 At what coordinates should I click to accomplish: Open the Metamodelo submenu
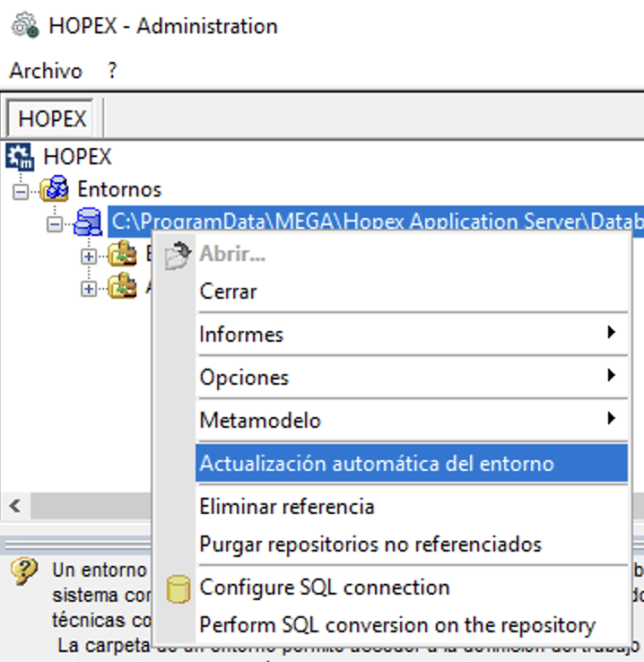click(412, 421)
